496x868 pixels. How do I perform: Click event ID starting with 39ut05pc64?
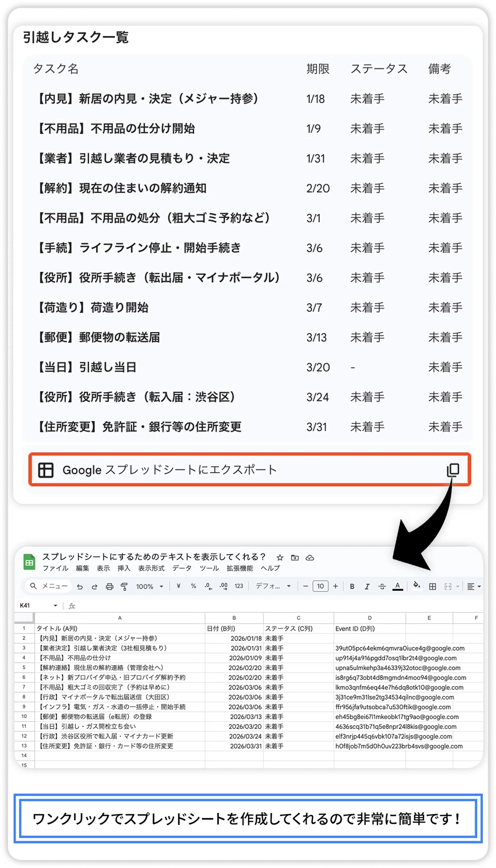pos(400,648)
